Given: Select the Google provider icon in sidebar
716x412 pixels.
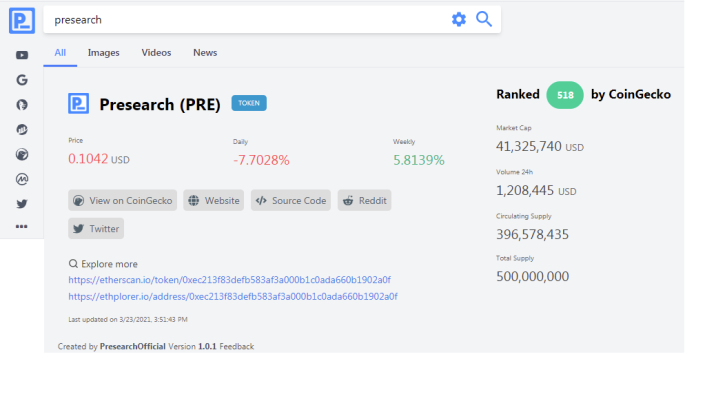Looking at the screenshot, I should point(22,80).
